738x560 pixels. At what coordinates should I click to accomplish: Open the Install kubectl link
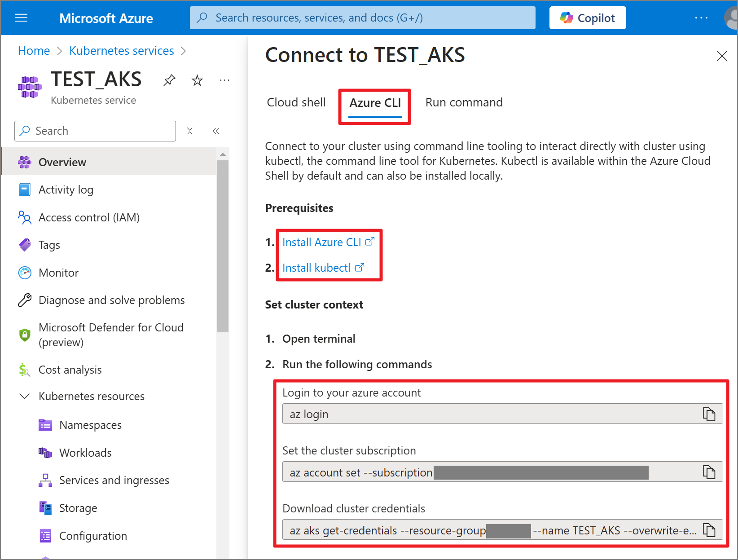(323, 268)
